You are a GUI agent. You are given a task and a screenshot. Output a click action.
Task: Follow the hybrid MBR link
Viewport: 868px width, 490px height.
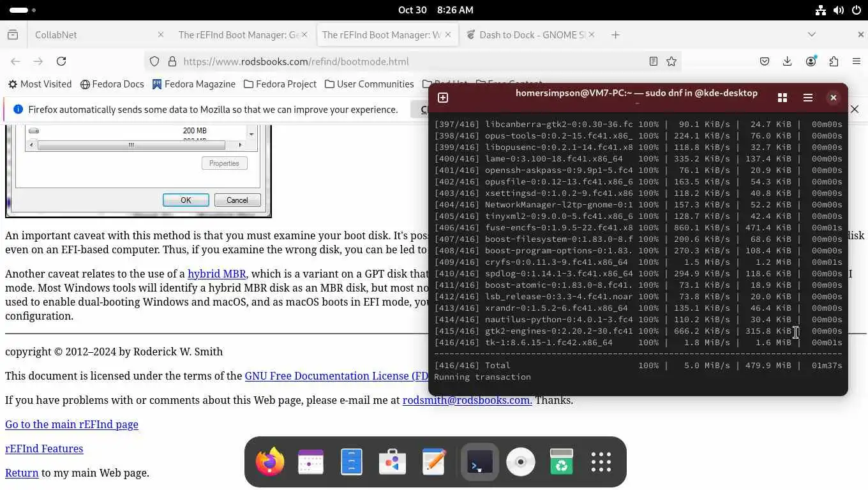pyautogui.click(x=216, y=274)
